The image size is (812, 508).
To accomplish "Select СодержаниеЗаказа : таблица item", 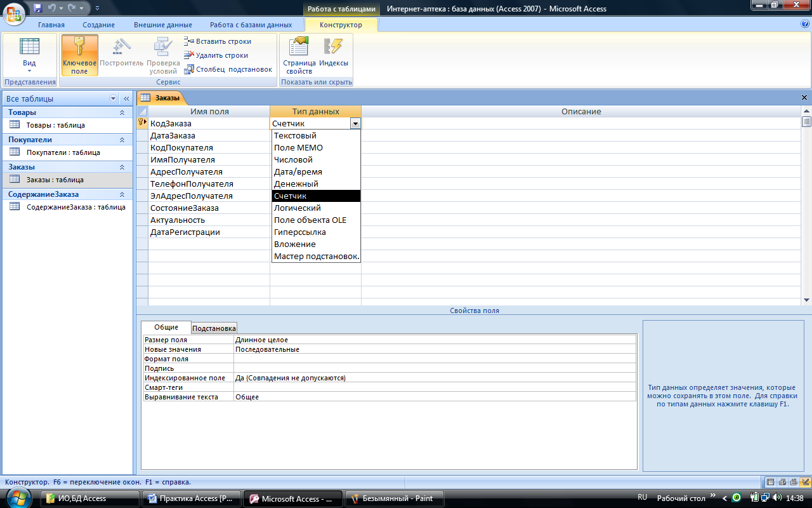I will coord(68,207).
